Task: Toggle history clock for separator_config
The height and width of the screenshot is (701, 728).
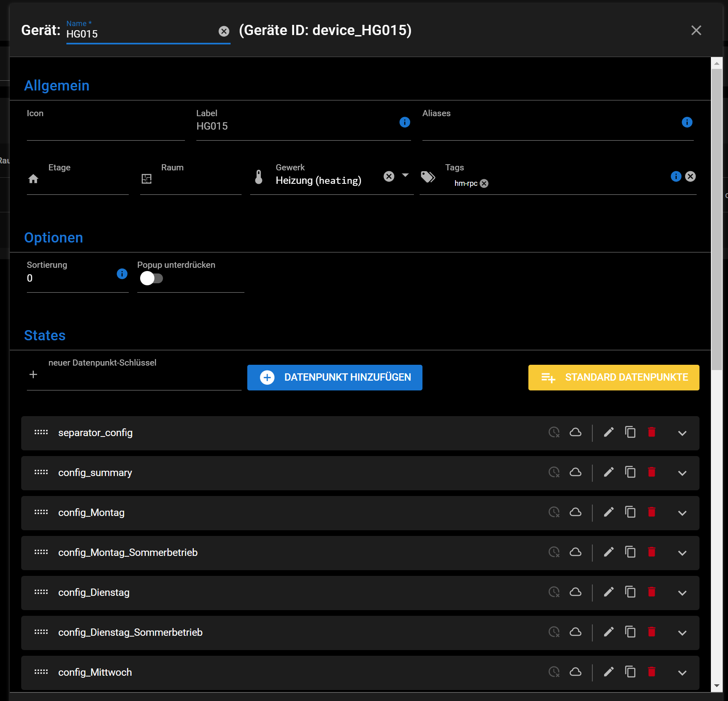Action: coord(554,432)
